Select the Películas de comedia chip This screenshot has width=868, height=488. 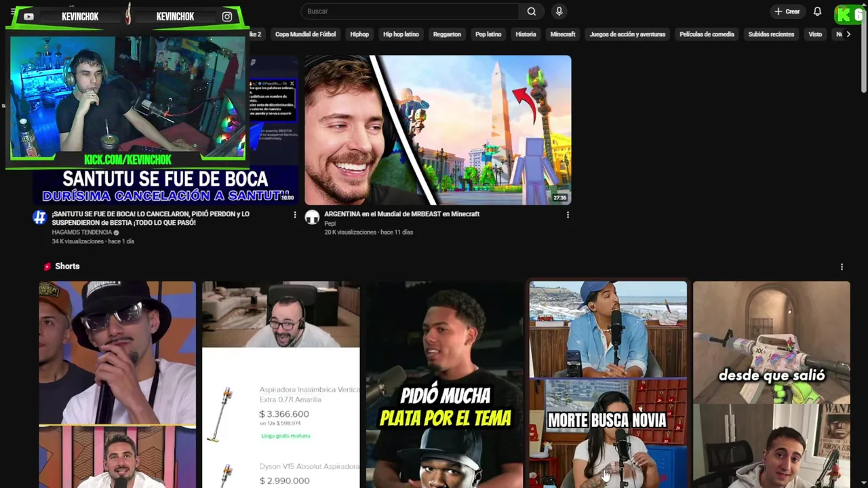pyautogui.click(x=707, y=35)
